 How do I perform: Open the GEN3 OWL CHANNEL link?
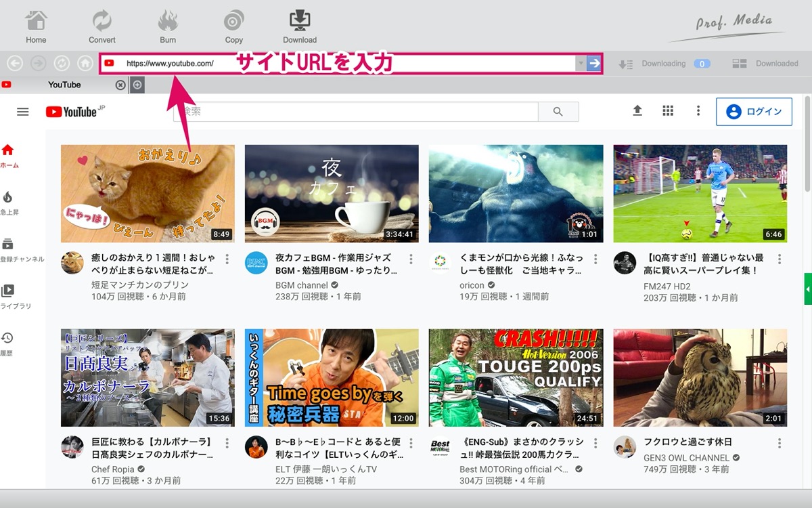pos(686,458)
